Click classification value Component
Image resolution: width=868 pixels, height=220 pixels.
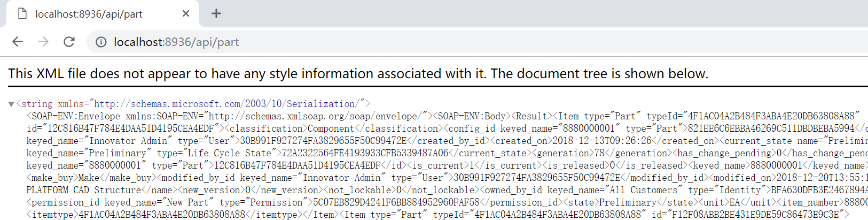(x=331, y=128)
